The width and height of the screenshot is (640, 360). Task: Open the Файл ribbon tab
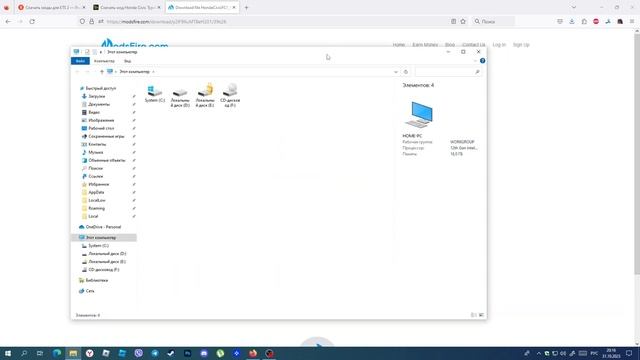(x=80, y=61)
